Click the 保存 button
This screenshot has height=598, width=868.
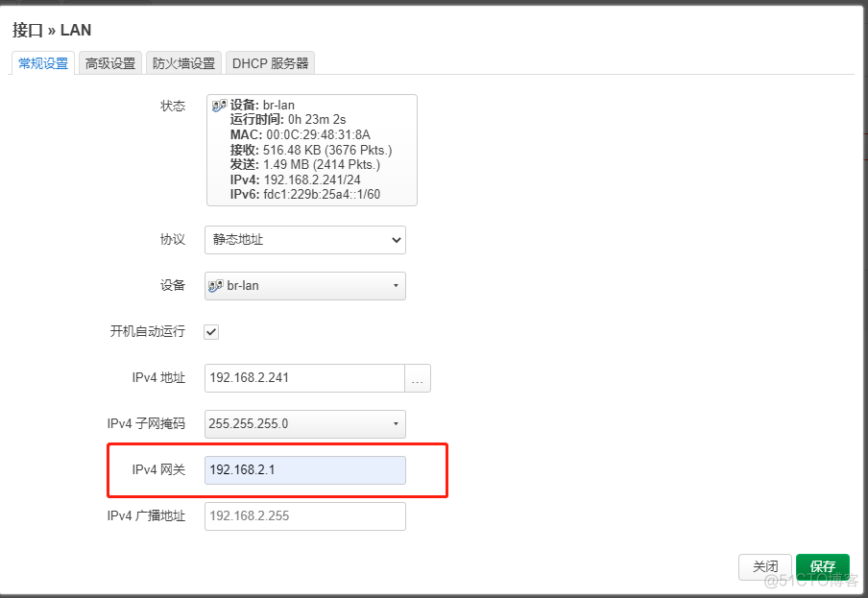823,566
